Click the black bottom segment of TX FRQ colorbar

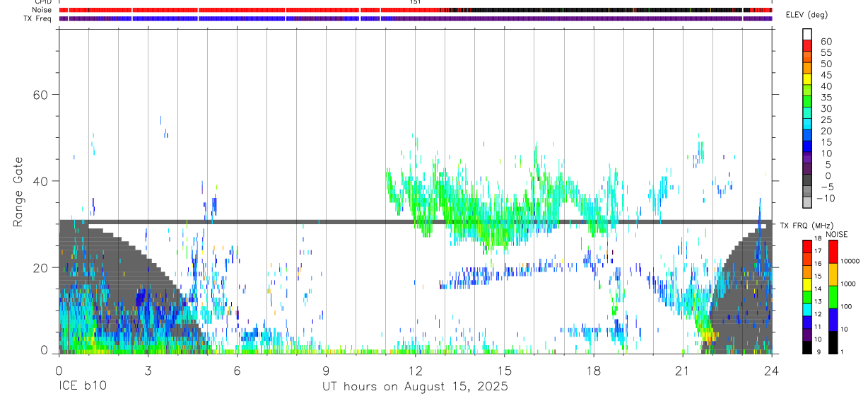tap(807, 347)
